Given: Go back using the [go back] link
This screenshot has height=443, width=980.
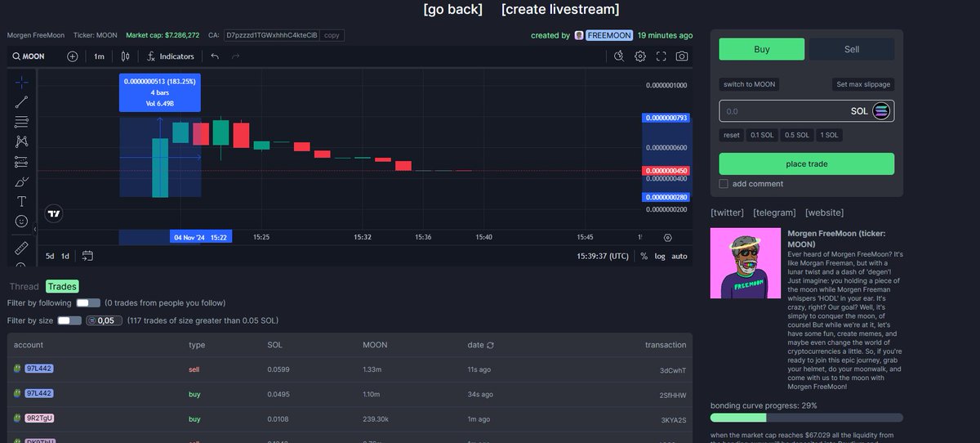Looking at the screenshot, I should tap(452, 10).
